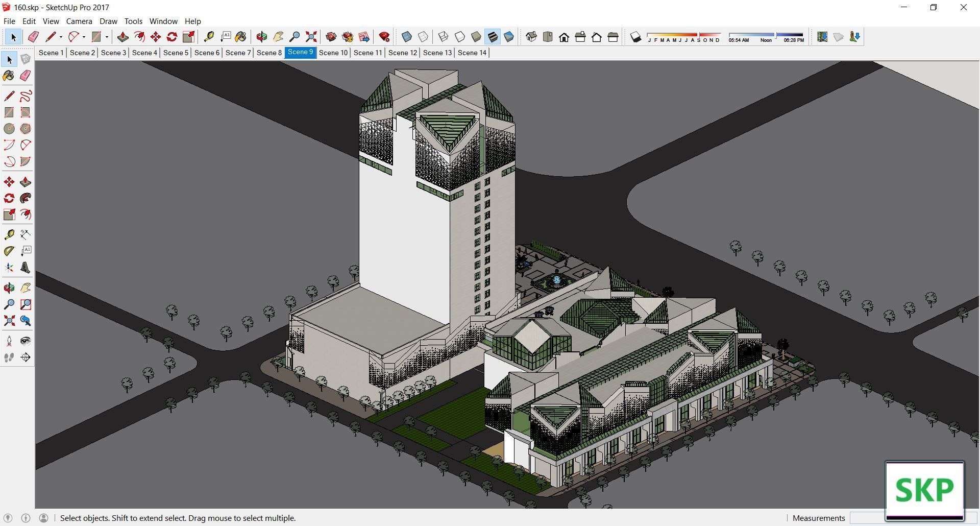This screenshot has width=980, height=526.
Task: Choose the Section Plane tool
Action: click(26, 357)
